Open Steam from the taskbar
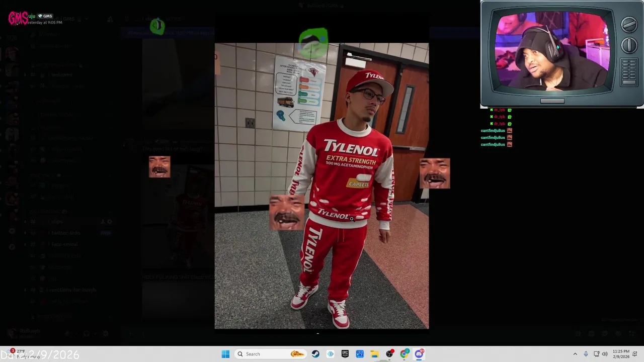644x362 pixels. pos(315,354)
